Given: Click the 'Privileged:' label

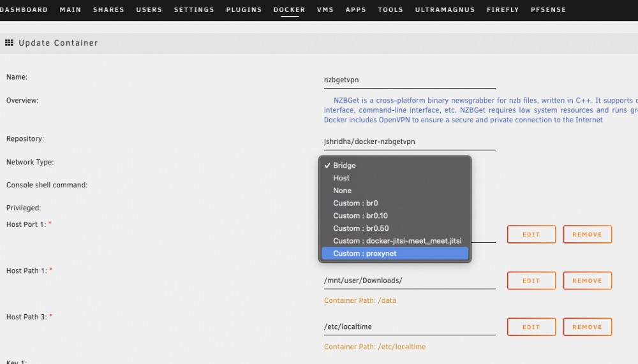Looking at the screenshot, I should [x=24, y=208].
